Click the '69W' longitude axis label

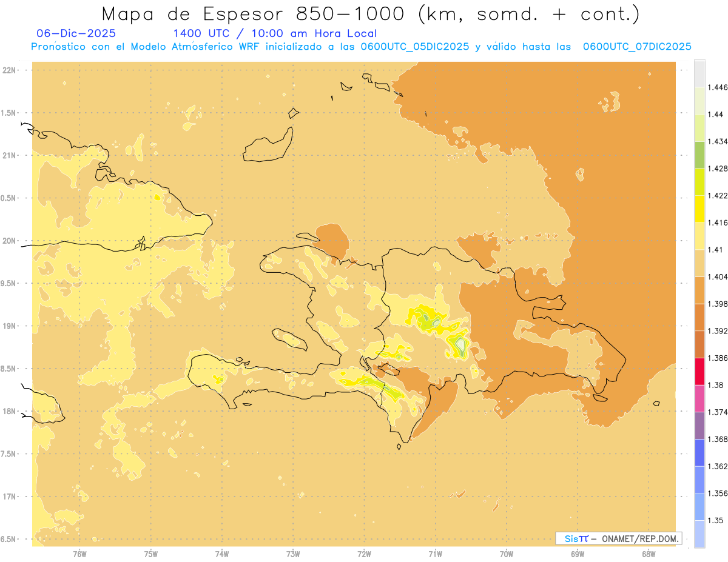[x=578, y=554]
